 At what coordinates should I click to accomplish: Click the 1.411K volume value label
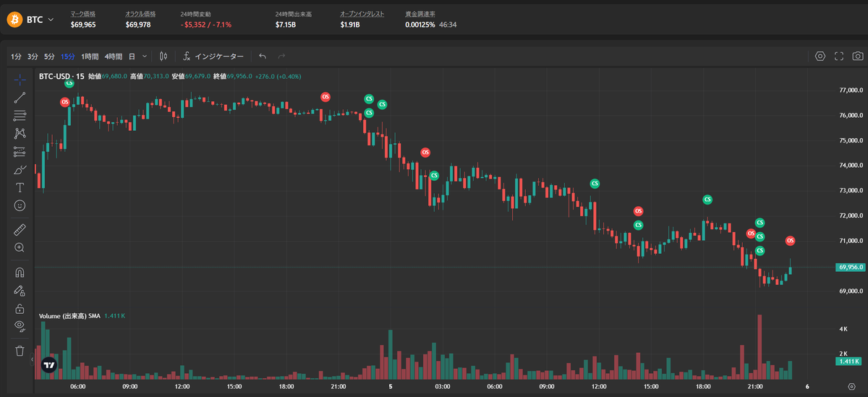(x=849, y=361)
